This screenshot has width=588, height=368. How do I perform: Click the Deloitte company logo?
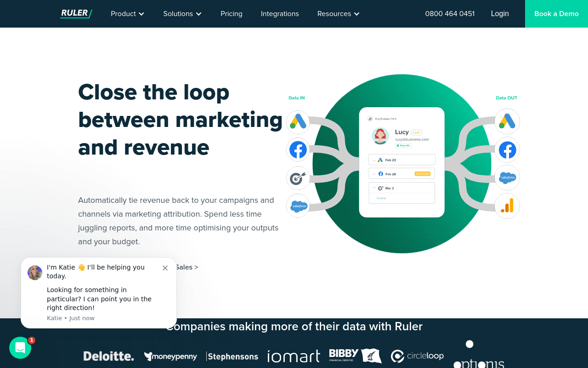(108, 356)
